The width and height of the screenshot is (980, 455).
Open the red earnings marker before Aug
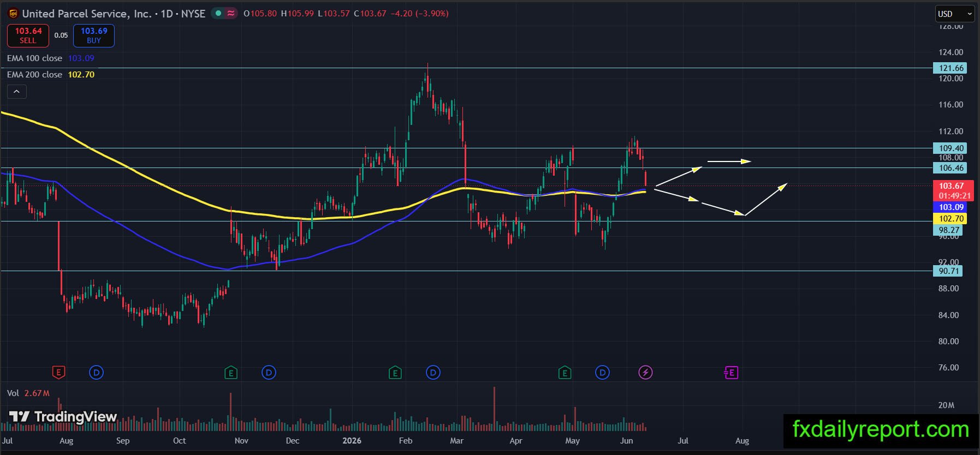58,373
